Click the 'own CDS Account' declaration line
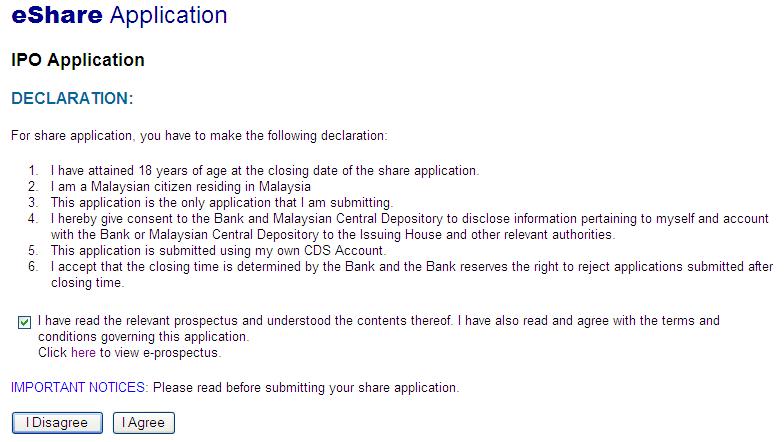The height and width of the screenshot is (442, 784). click(x=218, y=250)
